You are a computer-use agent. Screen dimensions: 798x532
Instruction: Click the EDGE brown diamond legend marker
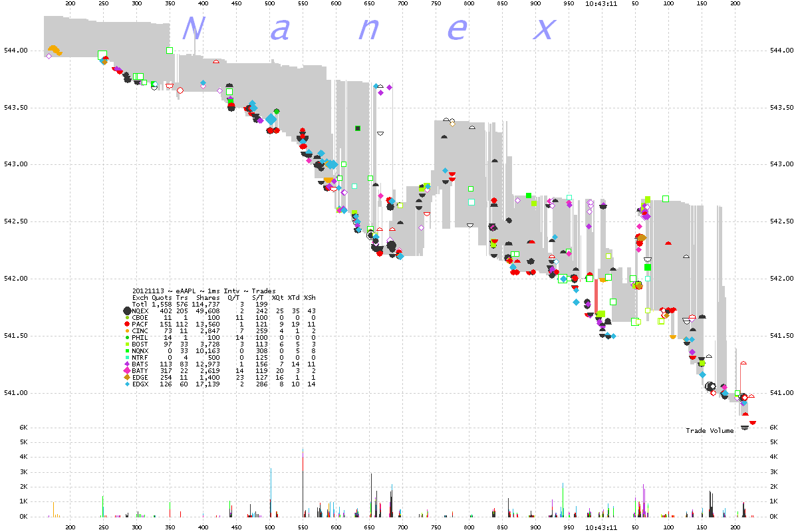click(126, 376)
